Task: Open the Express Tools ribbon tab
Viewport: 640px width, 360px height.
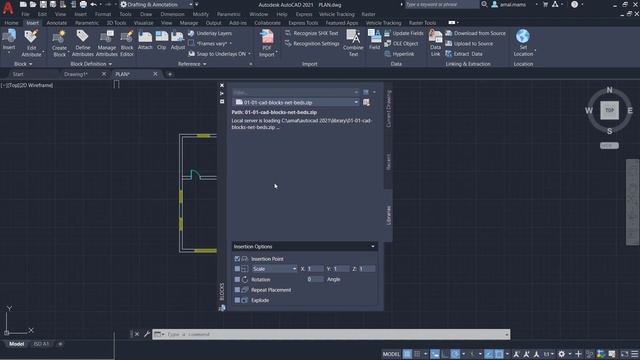Action: [303, 23]
